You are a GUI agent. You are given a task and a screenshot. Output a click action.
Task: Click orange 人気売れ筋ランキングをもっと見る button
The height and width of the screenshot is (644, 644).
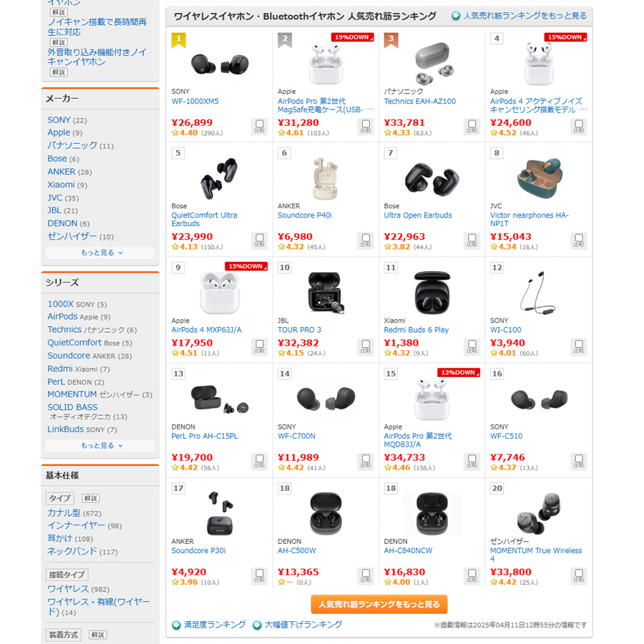point(379,604)
